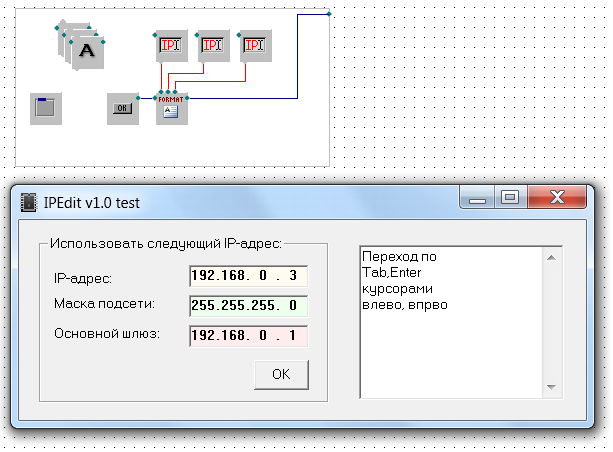This screenshot has width=613, height=452.
Task: Click the IP-адрес input field
Action: (x=248, y=277)
